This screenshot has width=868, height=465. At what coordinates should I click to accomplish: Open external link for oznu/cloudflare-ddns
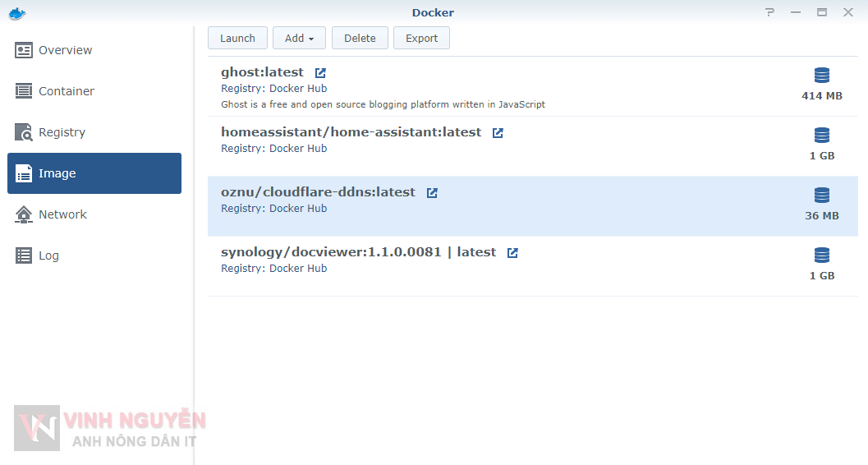pyautogui.click(x=432, y=192)
